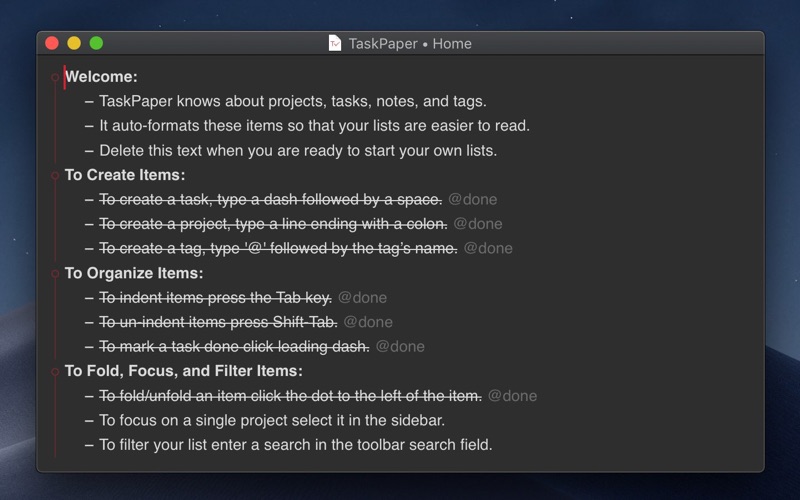800x500 pixels.
Task: Click @done tag after "To fold/unfold an item"
Action: point(512,396)
